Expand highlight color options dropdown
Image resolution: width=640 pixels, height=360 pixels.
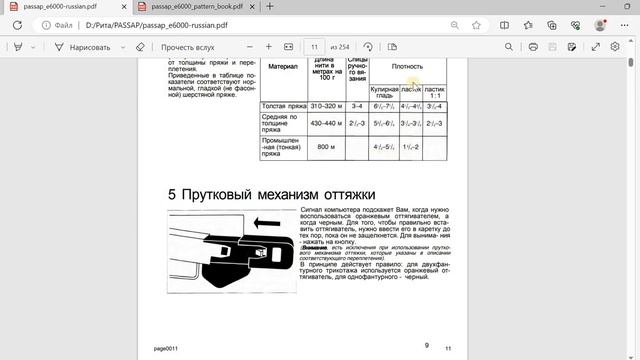33,47
